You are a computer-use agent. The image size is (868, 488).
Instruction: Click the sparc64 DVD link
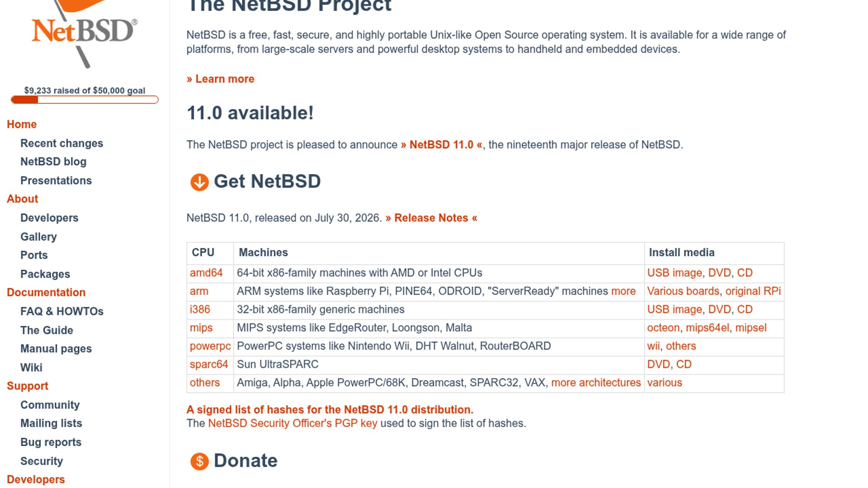658,365
